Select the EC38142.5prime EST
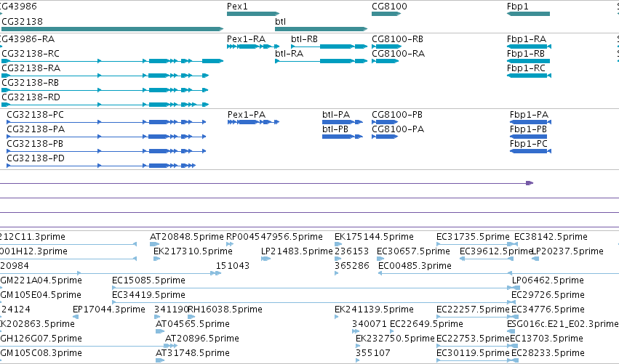Screen dimensions: 619x364 (515, 244)
